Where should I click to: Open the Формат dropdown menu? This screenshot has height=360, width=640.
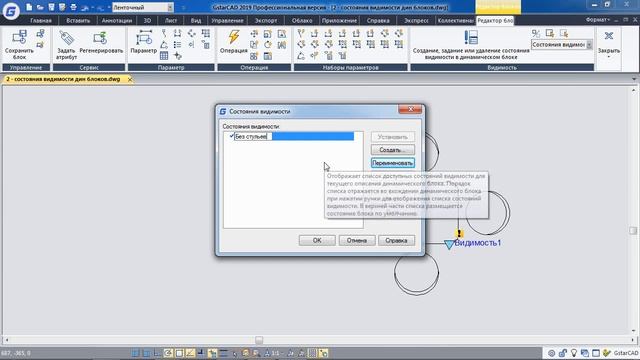click(598, 20)
